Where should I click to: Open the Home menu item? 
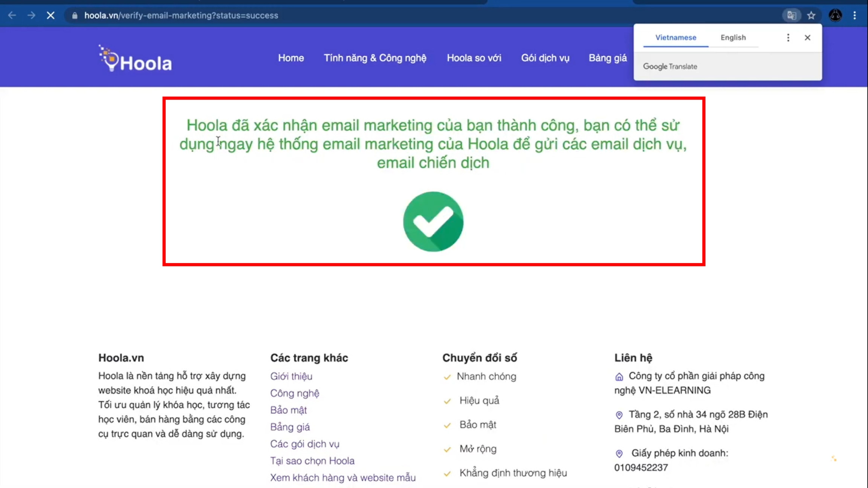coord(291,58)
